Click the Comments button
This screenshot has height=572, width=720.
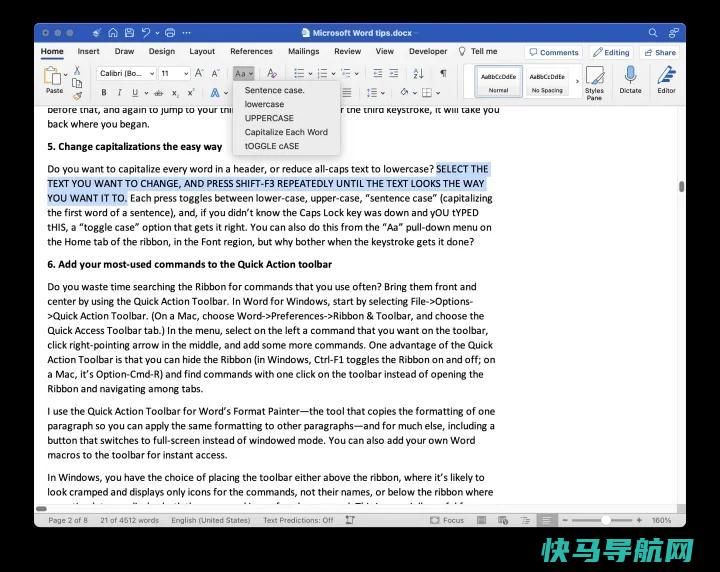pos(554,52)
